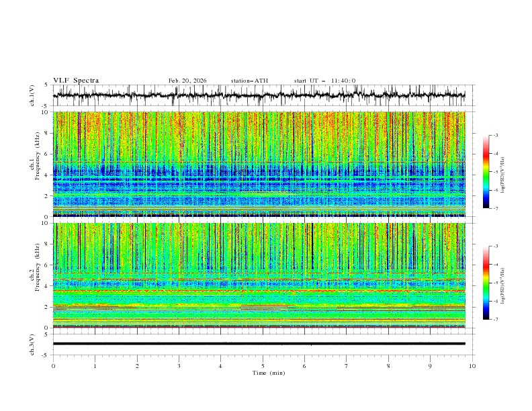Click the 5 tick on ch.3(V) axis
532x411 pixels.
click(46, 334)
